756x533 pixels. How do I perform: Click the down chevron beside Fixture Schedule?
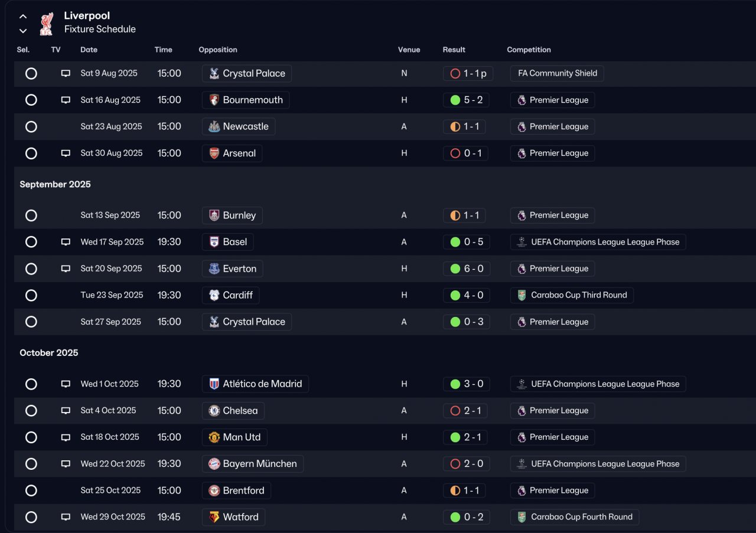[x=23, y=31]
